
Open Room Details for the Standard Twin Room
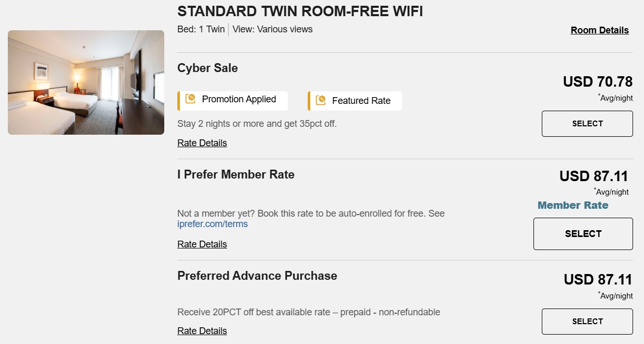pos(599,30)
